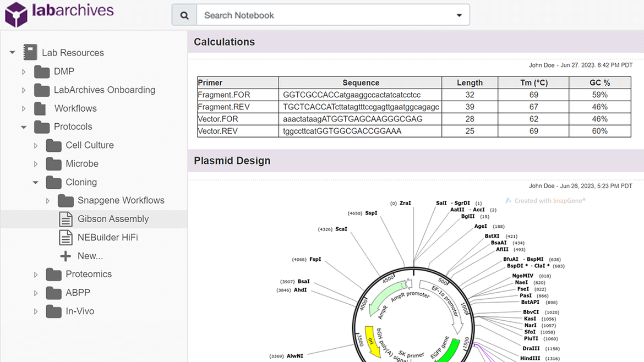Screen dimensions: 644x362
Task: Click the Snapgene Workflows folder icon
Action: pyautogui.click(x=66, y=201)
